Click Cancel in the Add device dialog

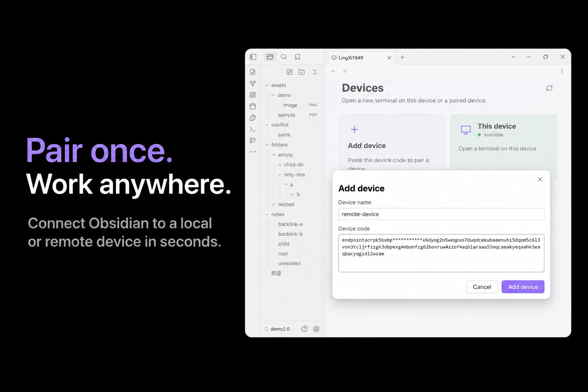tap(482, 287)
